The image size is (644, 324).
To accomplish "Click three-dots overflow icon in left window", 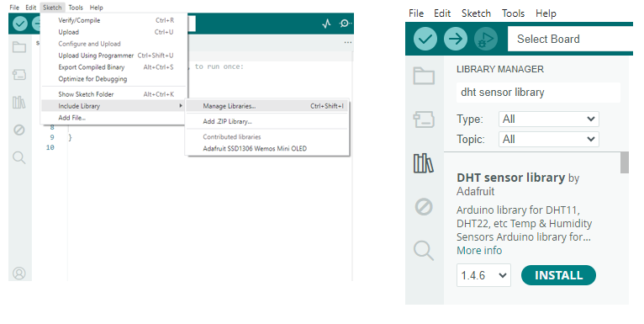I will (x=348, y=42).
